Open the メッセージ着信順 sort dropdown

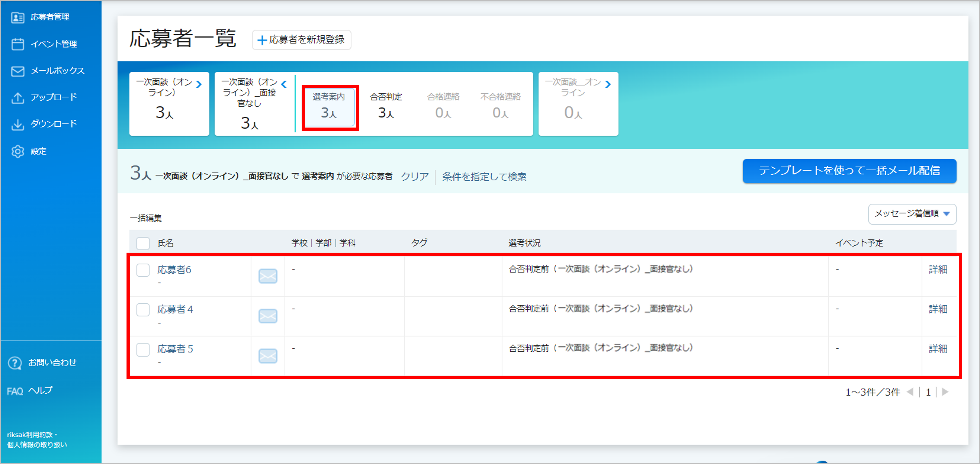(x=912, y=214)
